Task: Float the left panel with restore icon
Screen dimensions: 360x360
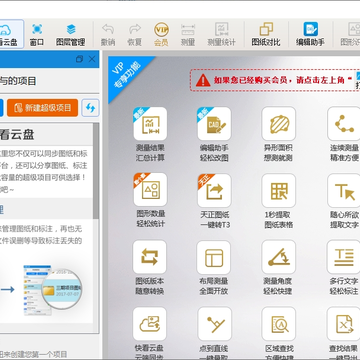Action: 79,59
